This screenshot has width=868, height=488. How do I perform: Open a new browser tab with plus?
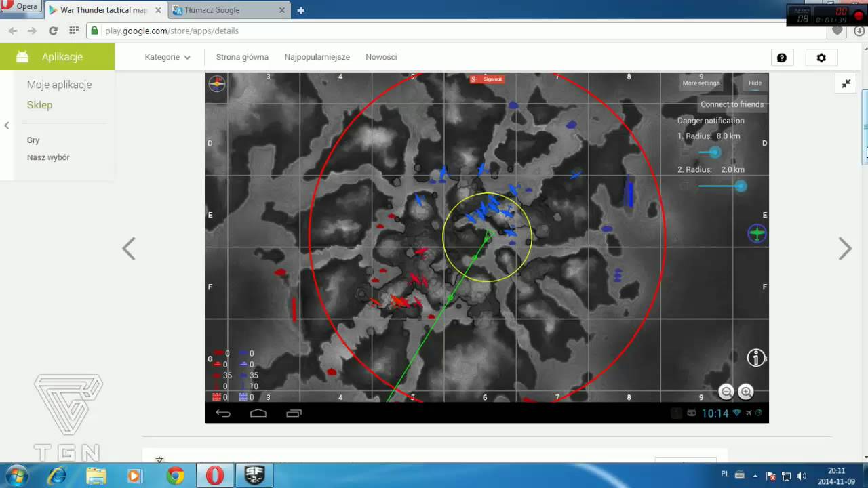(x=300, y=10)
